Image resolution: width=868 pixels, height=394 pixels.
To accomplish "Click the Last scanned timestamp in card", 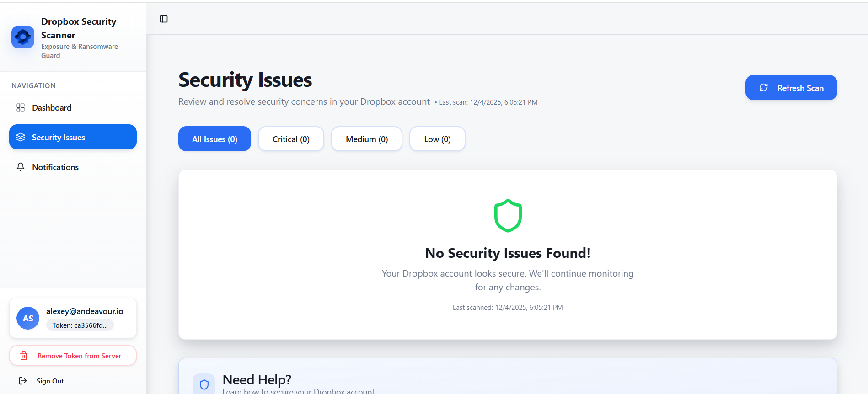I will 508,308.
